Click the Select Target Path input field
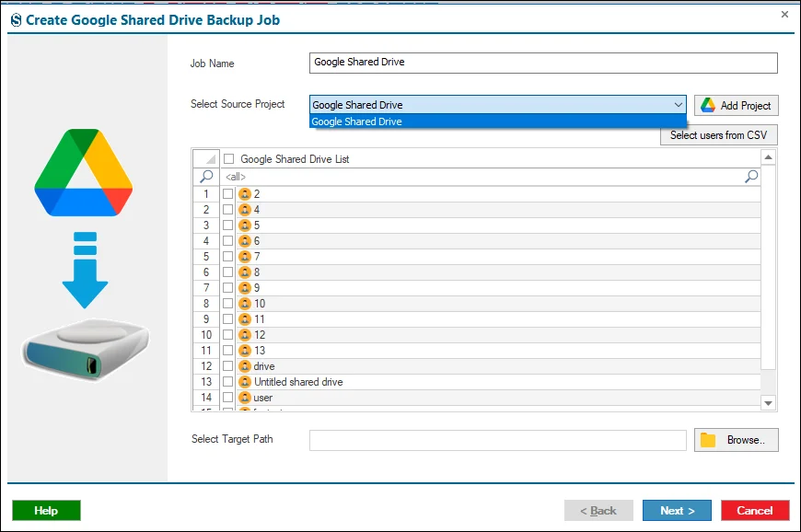Screen dimensions: 801x532 tap(498, 440)
